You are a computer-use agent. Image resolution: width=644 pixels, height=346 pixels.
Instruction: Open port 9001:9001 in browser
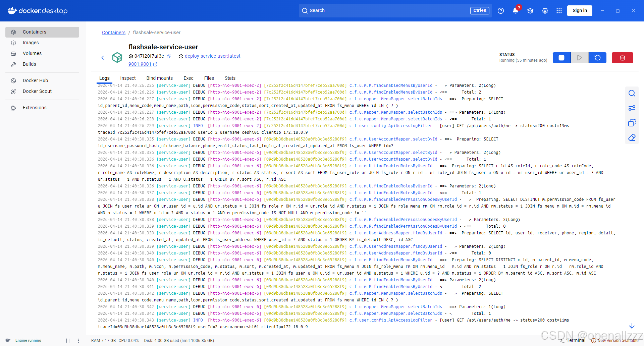pos(143,64)
